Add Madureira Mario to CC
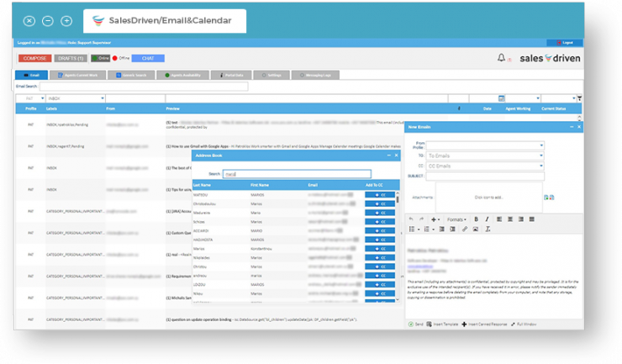The width and height of the screenshot is (622, 364). coord(380,213)
